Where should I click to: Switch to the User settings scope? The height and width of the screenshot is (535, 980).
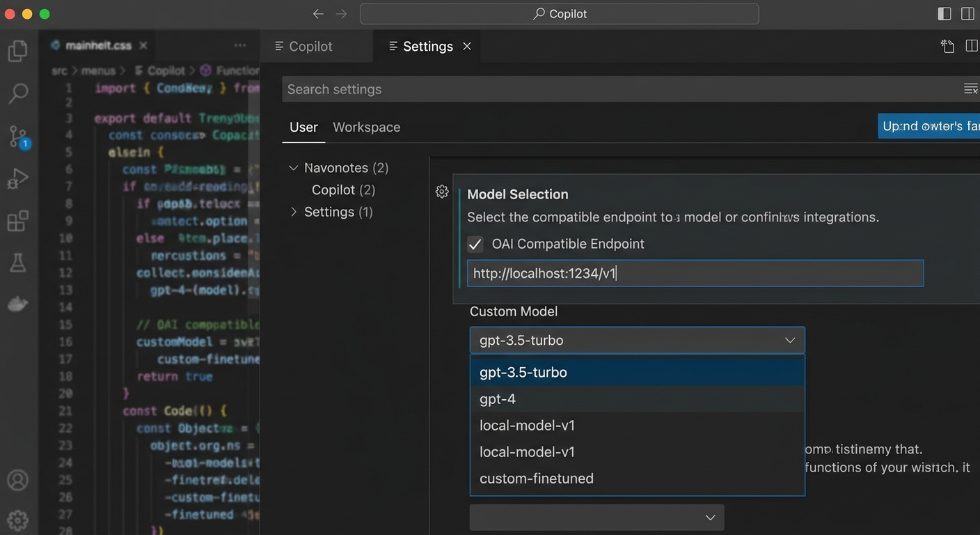(x=303, y=127)
